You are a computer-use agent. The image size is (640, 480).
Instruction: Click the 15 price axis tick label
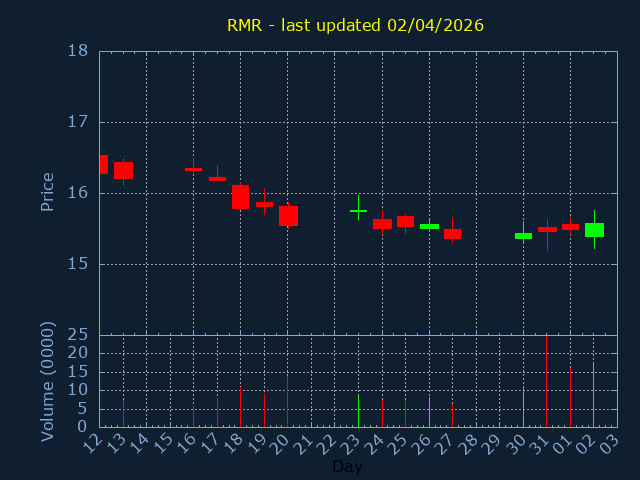click(77, 264)
